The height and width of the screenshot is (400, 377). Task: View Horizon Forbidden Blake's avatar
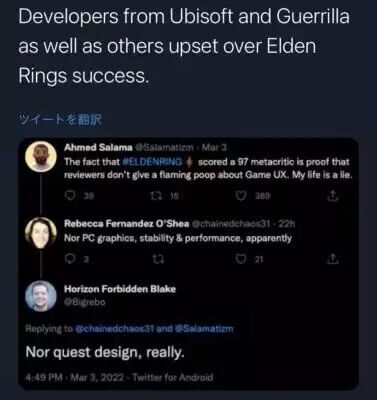pyautogui.click(x=41, y=296)
